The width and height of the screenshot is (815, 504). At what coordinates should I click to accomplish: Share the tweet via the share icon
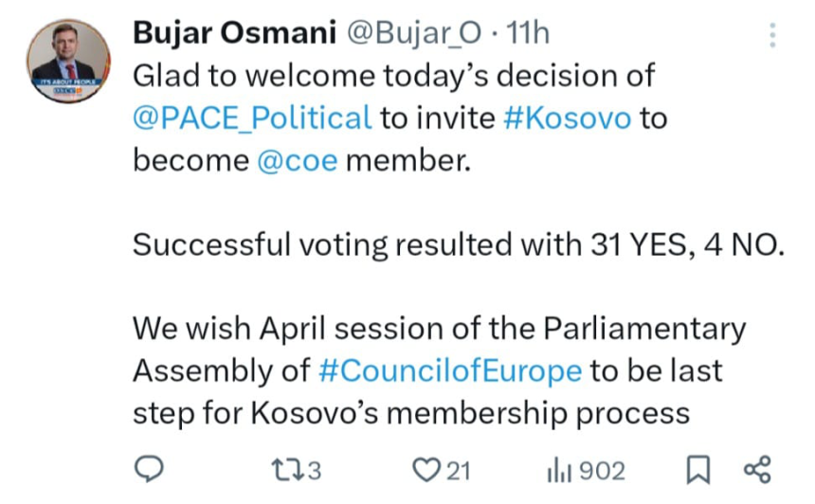point(757,470)
